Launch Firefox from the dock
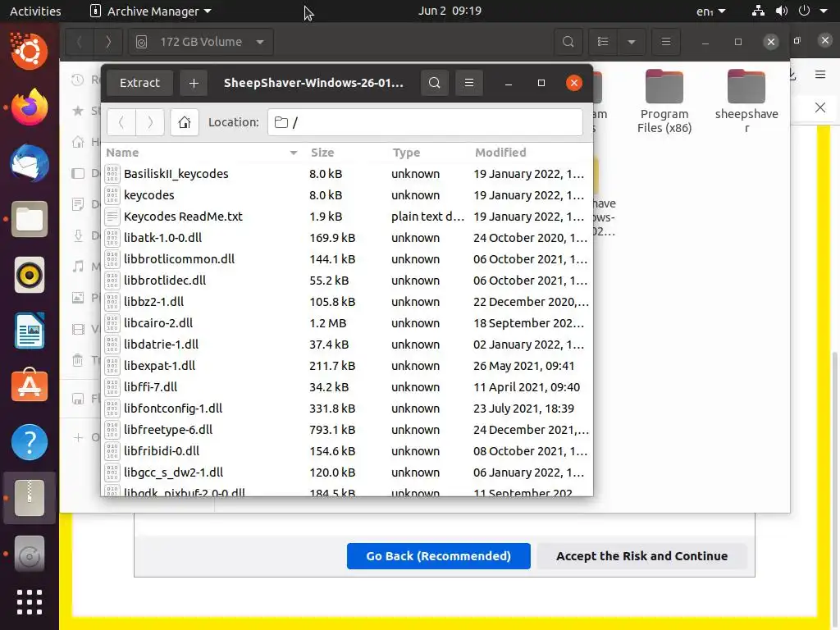The width and height of the screenshot is (840, 630). [30, 107]
